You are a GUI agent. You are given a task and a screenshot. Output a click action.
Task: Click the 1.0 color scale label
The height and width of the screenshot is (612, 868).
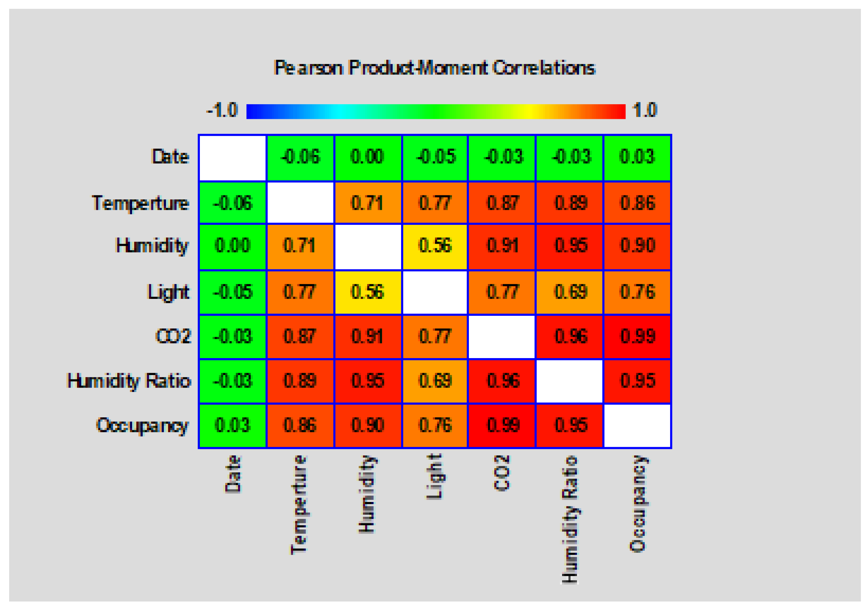(x=645, y=110)
